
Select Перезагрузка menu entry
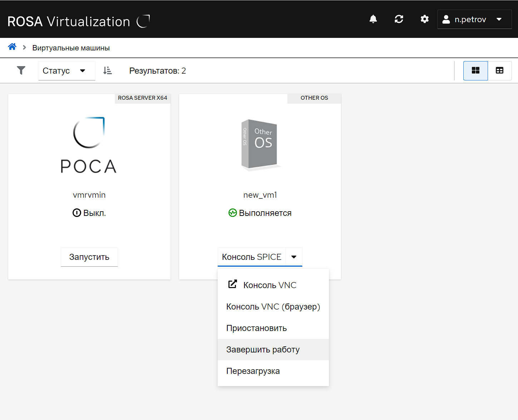tap(253, 371)
